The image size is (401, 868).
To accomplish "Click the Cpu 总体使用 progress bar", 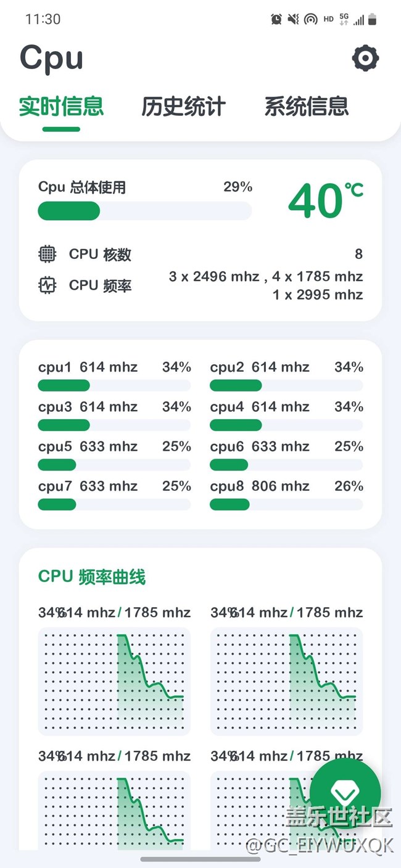I will point(144,211).
